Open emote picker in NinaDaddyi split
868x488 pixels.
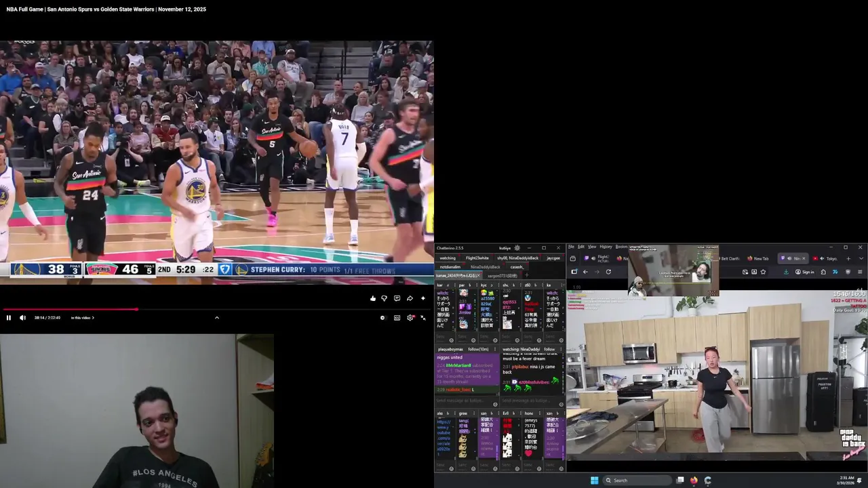click(561, 405)
